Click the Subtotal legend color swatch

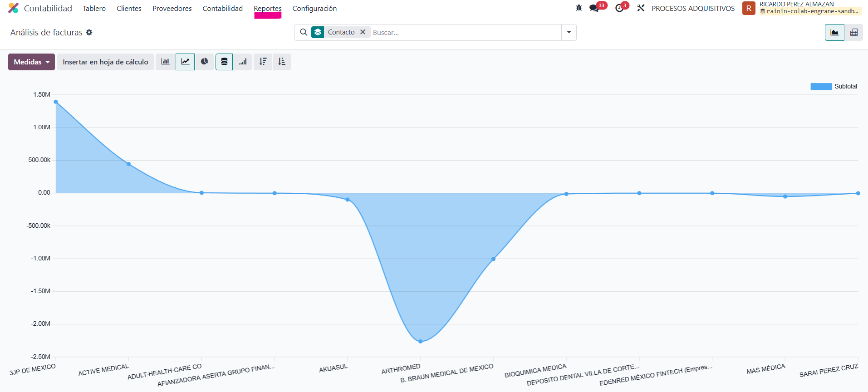pyautogui.click(x=821, y=87)
